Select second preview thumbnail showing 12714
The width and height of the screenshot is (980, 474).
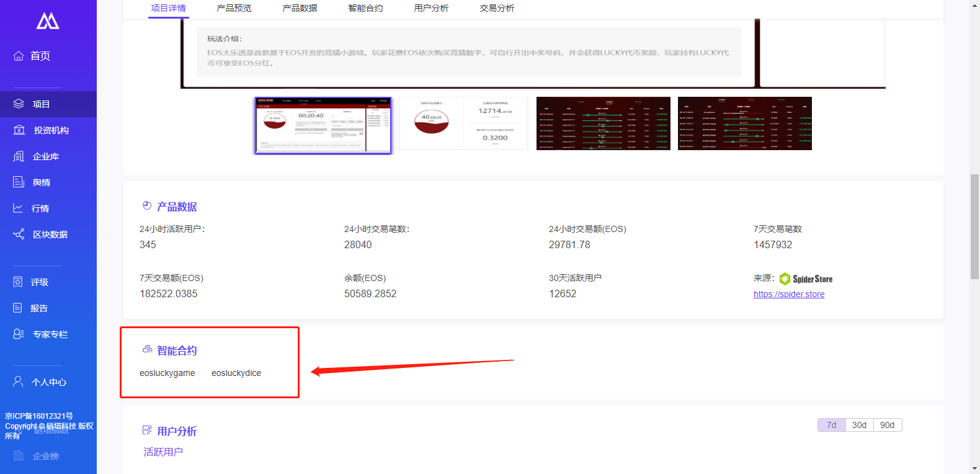[463, 123]
